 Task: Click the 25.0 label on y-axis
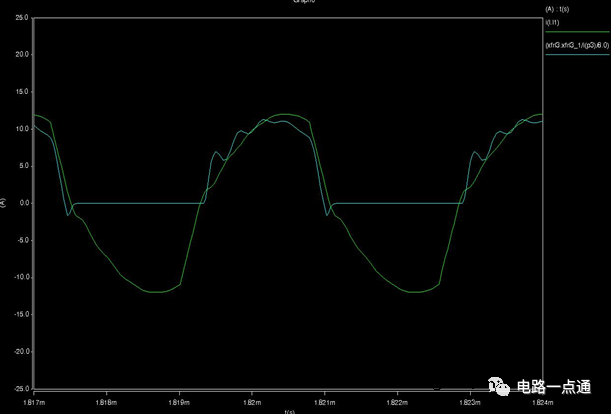(20, 19)
